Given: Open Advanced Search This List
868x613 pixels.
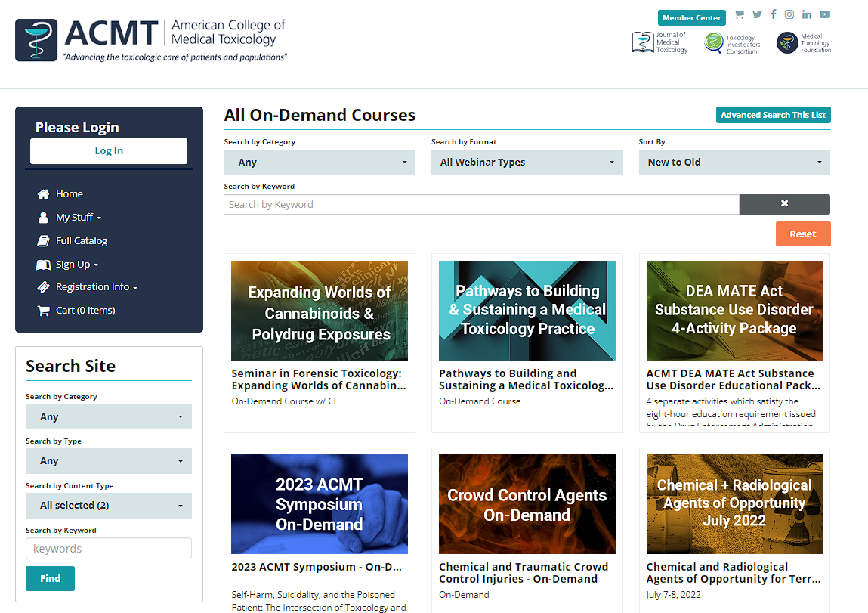Looking at the screenshot, I should tap(773, 115).
